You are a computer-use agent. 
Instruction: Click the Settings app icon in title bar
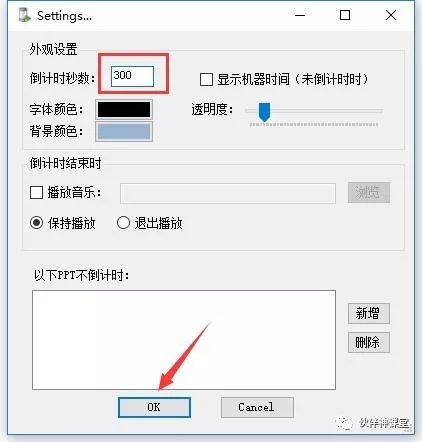coord(24,15)
